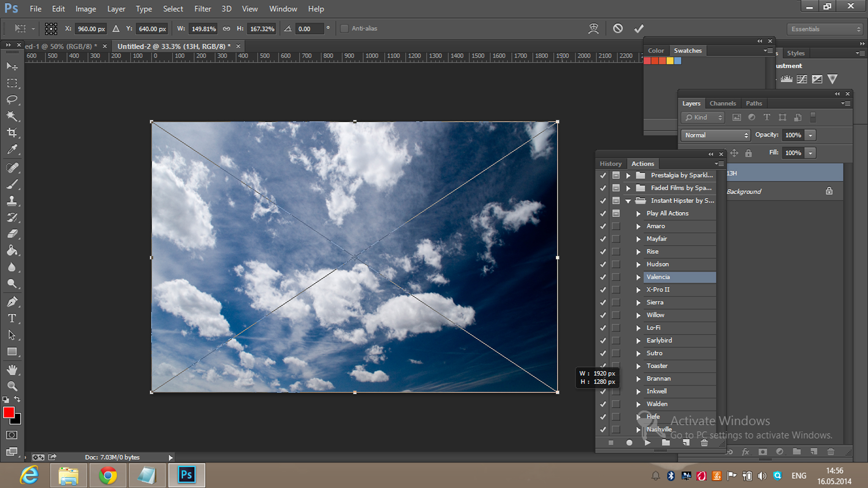Open the Filter menu

(203, 9)
